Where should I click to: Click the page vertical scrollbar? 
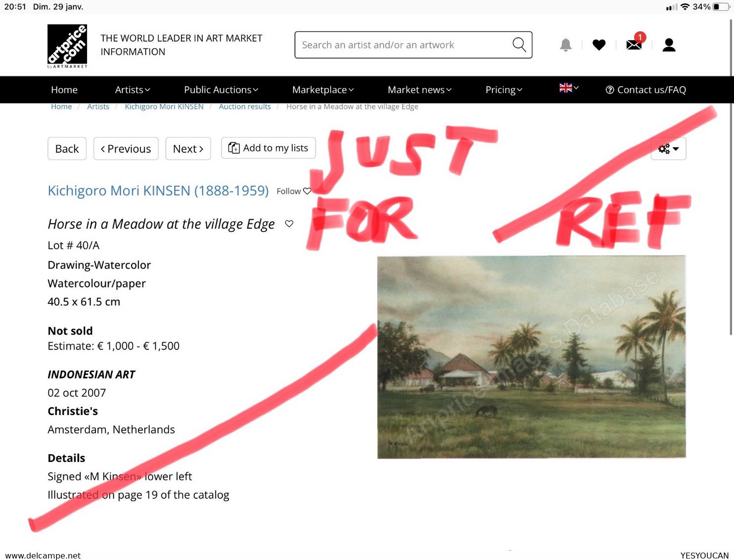pyautogui.click(x=731, y=178)
